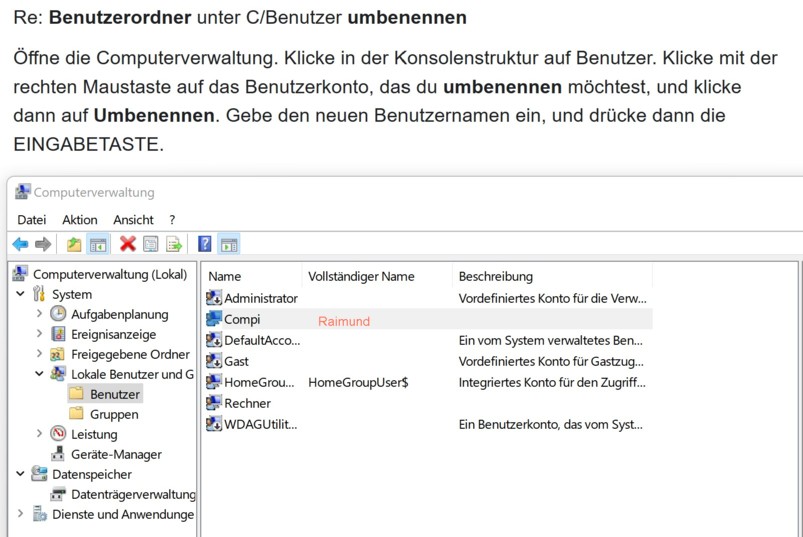Select the Gruppen tree item
This screenshot has height=537, width=803.
pos(114,414)
